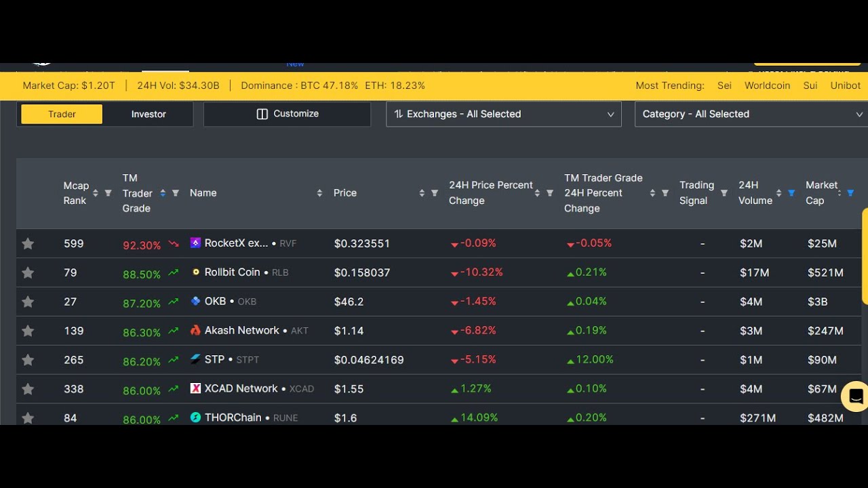Image resolution: width=868 pixels, height=488 pixels.
Task: Open filter for Price column
Action: pyautogui.click(x=435, y=193)
